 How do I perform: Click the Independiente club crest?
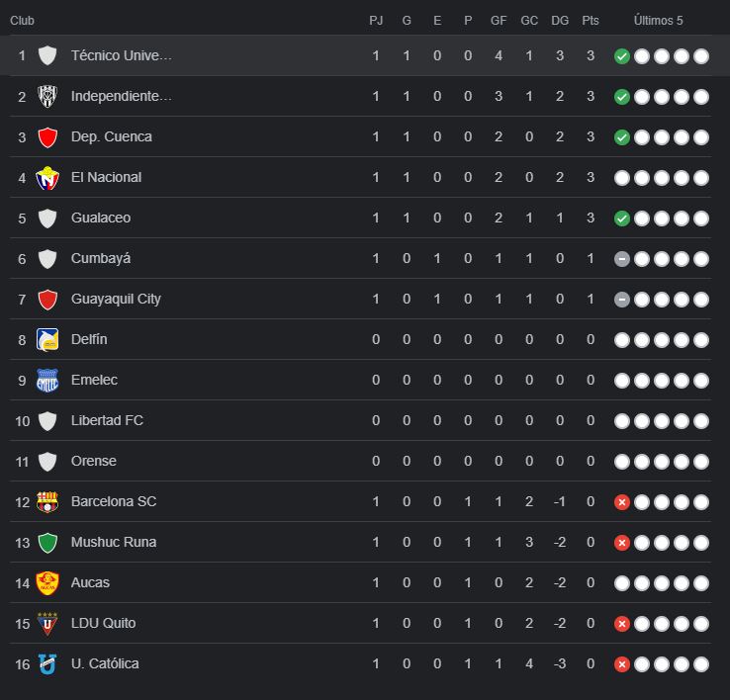pos(47,97)
